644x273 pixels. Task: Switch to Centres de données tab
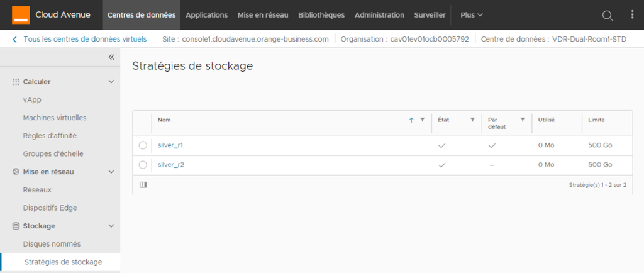142,15
